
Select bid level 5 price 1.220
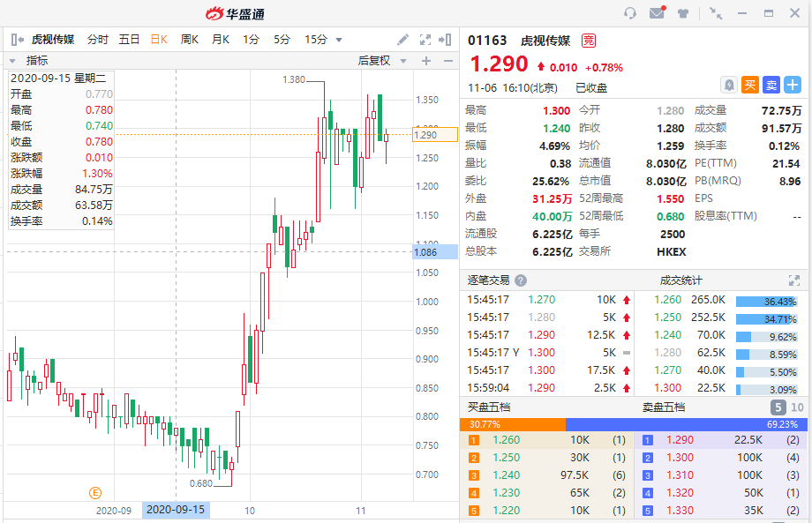(x=506, y=511)
